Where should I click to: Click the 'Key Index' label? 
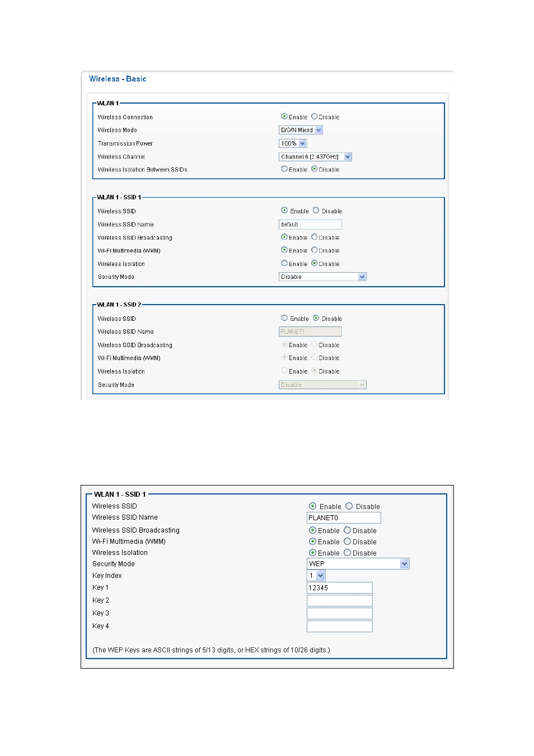[x=107, y=576]
